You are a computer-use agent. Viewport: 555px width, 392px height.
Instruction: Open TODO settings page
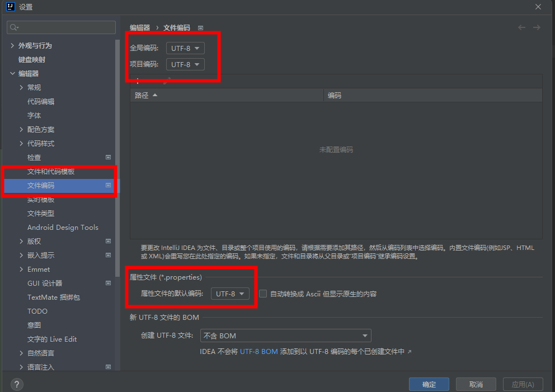tap(37, 311)
